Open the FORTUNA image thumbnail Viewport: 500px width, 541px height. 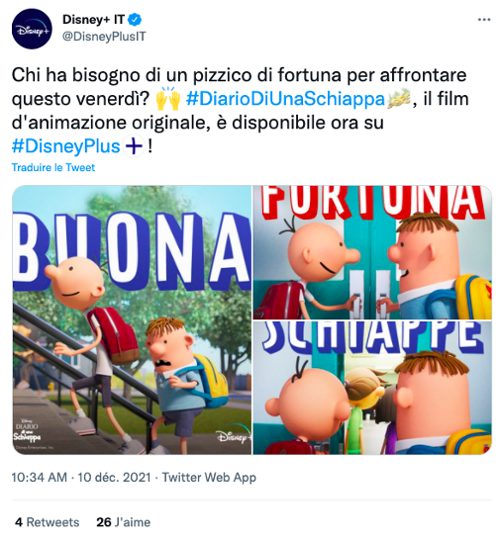pyautogui.click(x=372, y=252)
